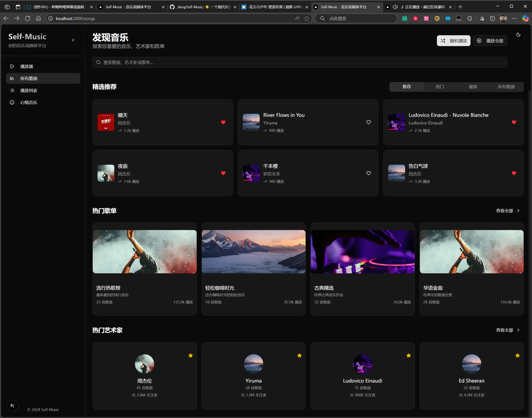Favorite 千本樱 with the heart icon
The image size is (532, 418).
click(x=368, y=173)
